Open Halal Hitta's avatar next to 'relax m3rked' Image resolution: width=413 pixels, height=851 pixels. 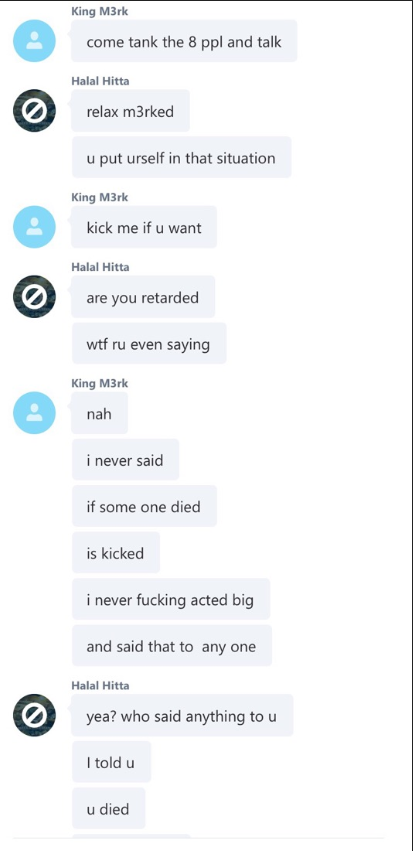(x=34, y=111)
